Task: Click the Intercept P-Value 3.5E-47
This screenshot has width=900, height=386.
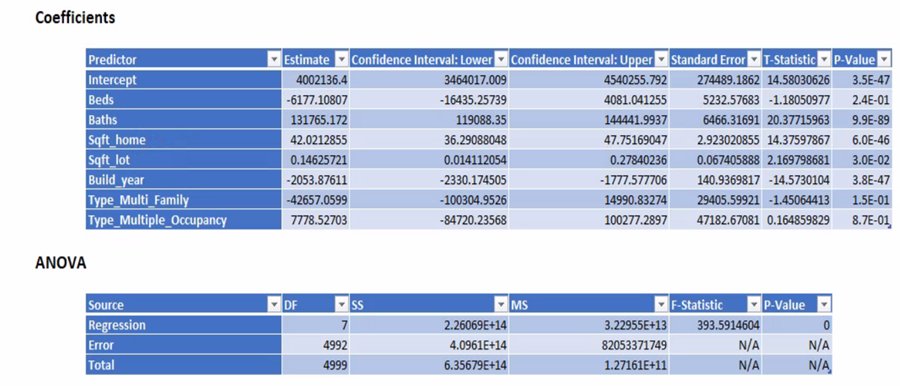Action: (x=862, y=80)
